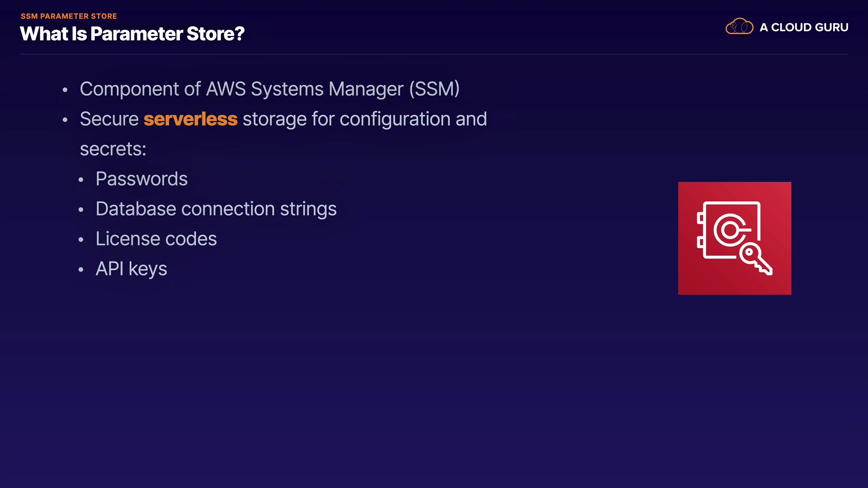868x488 pixels.
Task: Click the key symbol in the red icon
Action: coord(756,259)
